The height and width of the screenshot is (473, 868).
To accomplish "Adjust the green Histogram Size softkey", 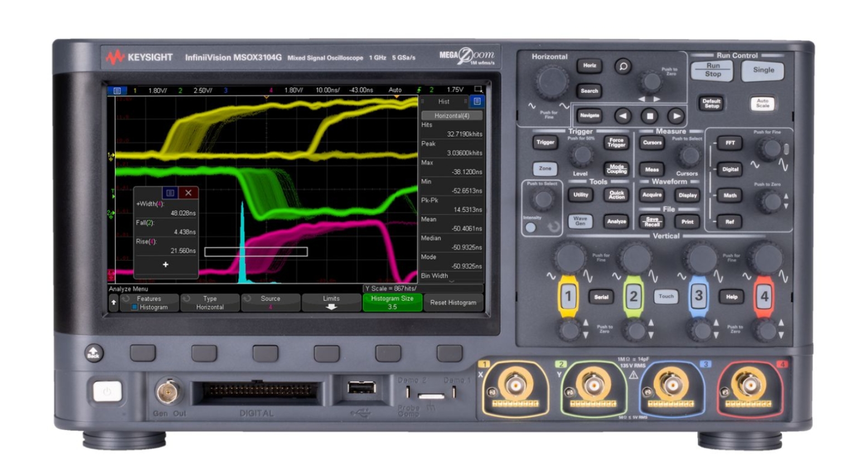I will (x=393, y=303).
